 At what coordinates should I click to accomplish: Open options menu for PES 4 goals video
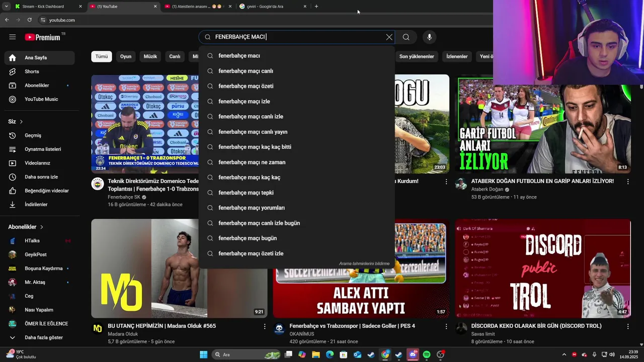tap(446, 326)
